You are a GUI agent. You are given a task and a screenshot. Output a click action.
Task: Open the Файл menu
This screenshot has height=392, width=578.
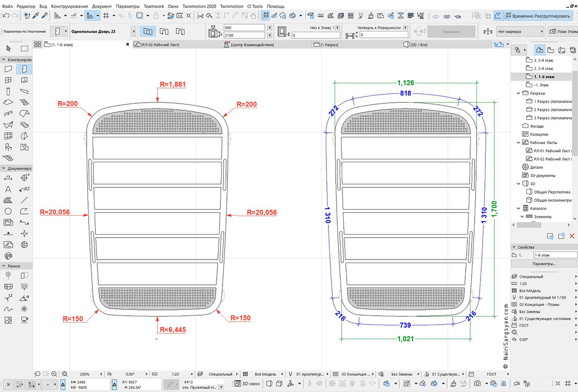click(7, 6)
